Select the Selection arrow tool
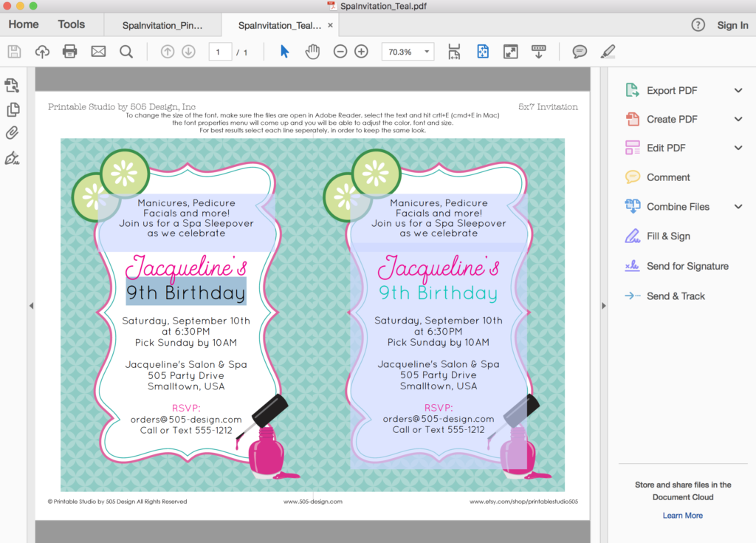The image size is (756, 543). click(x=283, y=51)
